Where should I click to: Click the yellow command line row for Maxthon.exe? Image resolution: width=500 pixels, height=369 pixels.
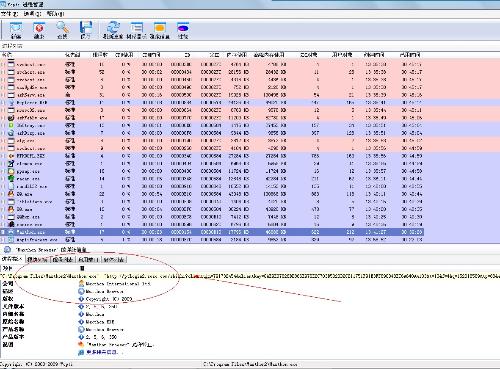click(x=250, y=276)
